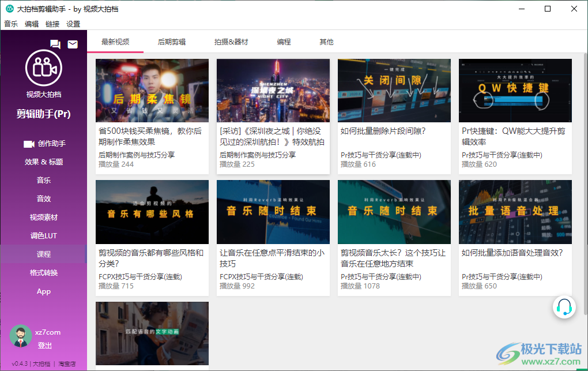Click the app icon in the title bar
The height and width of the screenshot is (371, 588).
pyautogui.click(x=10, y=9)
